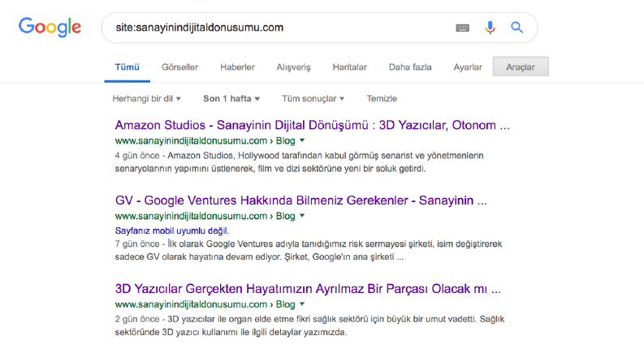Viewport: 644px width, 362px height.
Task: Open the Haberler tab
Action: pyautogui.click(x=237, y=67)
